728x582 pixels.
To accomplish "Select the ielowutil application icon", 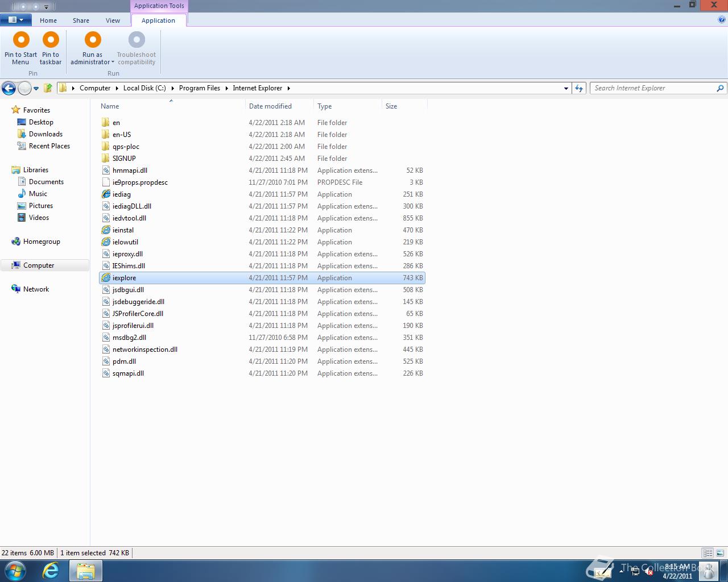I will 106,242.
